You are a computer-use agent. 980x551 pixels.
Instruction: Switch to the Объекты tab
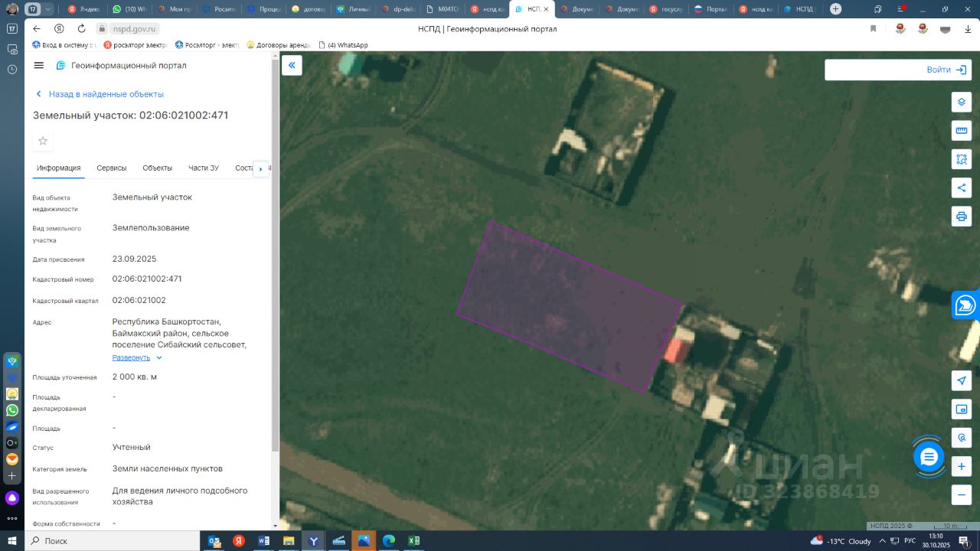158,168
